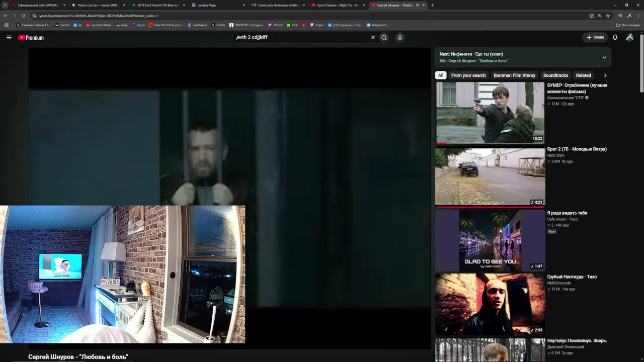The width and height of the screenshot is (644, 362).
Task: Select the Bummer: Film Vtoroy chip
Action: pos(514,75)
